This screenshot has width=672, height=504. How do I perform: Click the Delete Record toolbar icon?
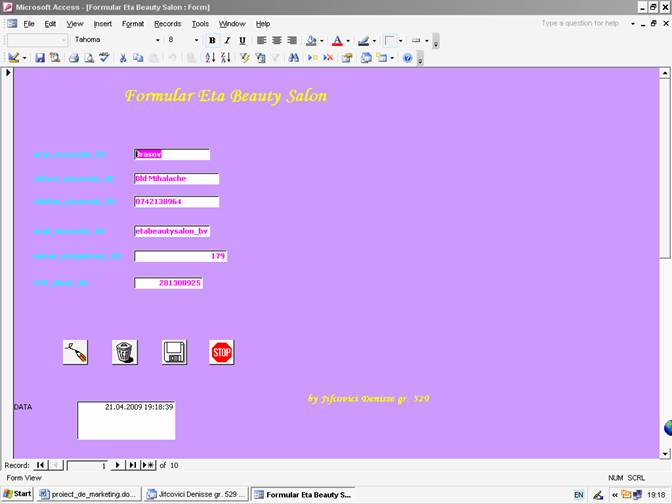[x=328, y=57]
